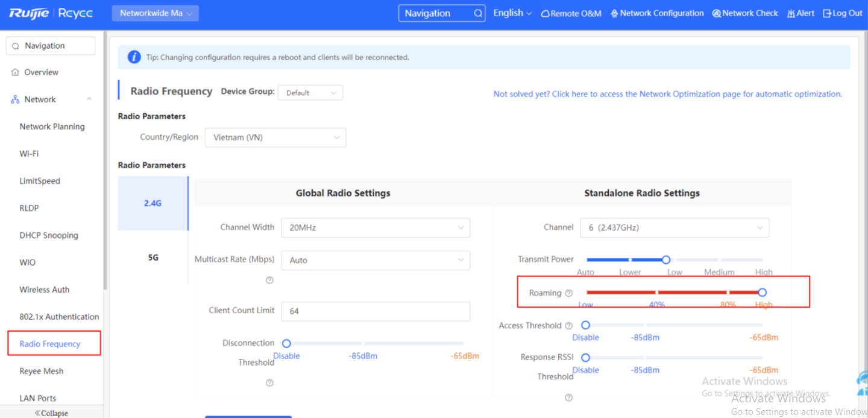The image size is (868, 418).
Task: Open the Network Optimization page link
Action: point(667,94)
